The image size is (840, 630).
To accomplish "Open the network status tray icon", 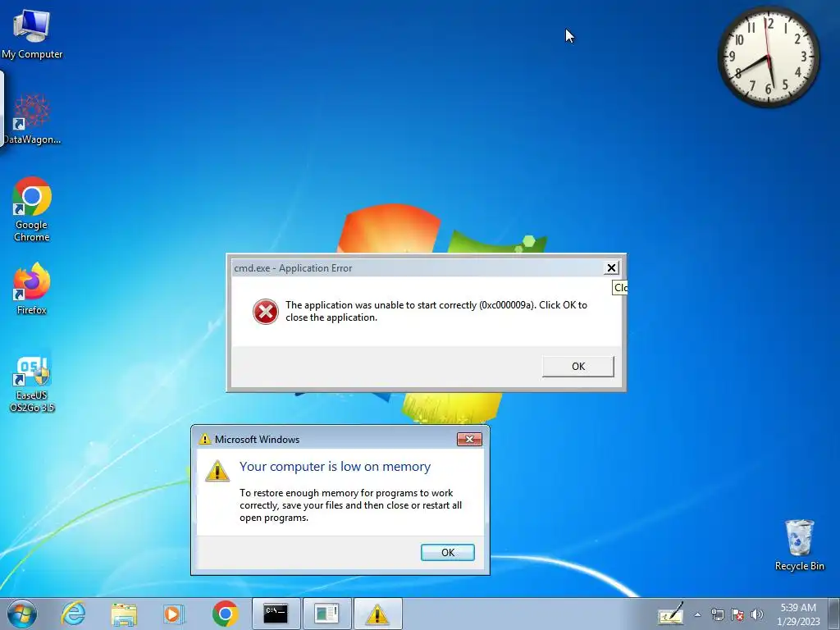I will [717, 615].
